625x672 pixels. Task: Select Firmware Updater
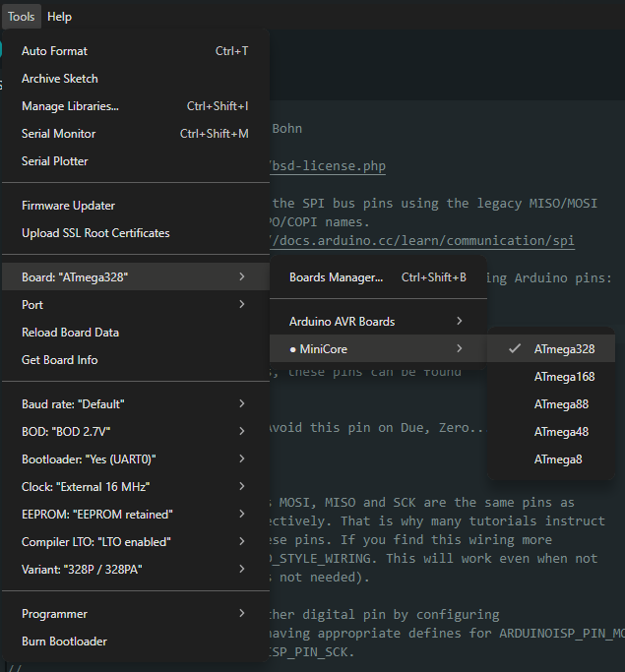(x=136, y=206)
